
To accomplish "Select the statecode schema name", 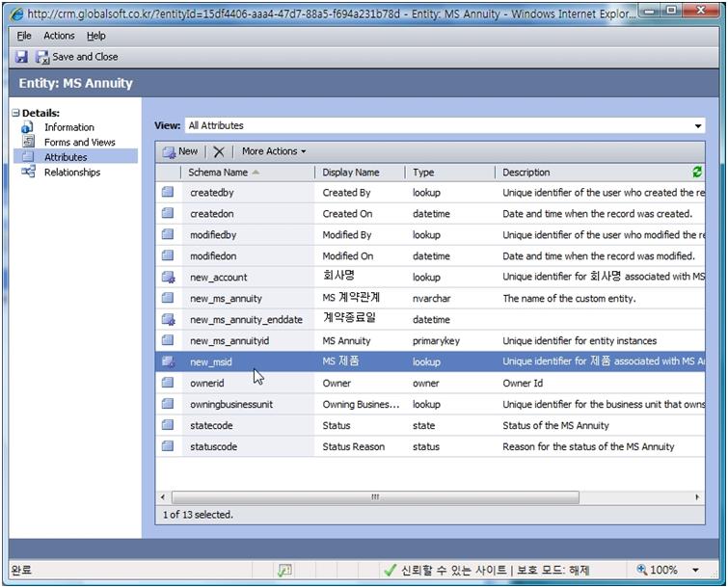I will pyautogui.click(x=211, y=425).
